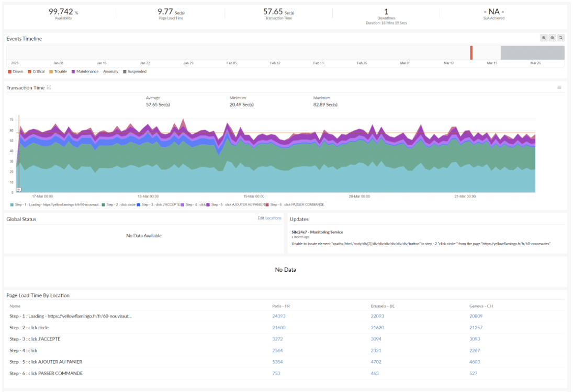Toggle Suspended legend entry in Events Timeline
Screen dimensions: 573x392
134,72
